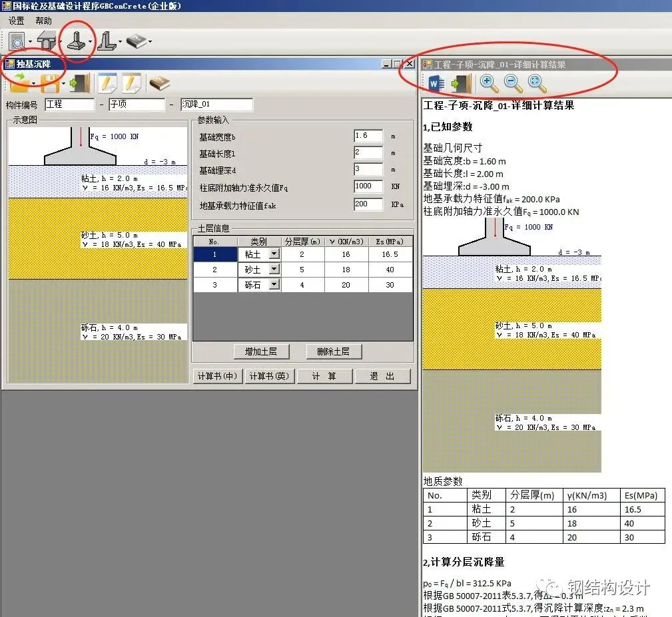
Task: Click the 基础埋深d input field
Action: (x=368, y=169)
